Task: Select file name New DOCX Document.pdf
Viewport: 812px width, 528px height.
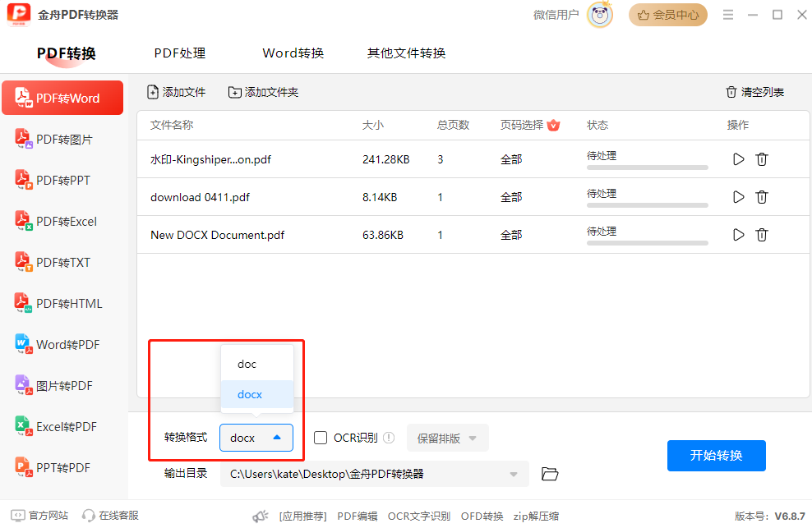Action: (218, 235)
